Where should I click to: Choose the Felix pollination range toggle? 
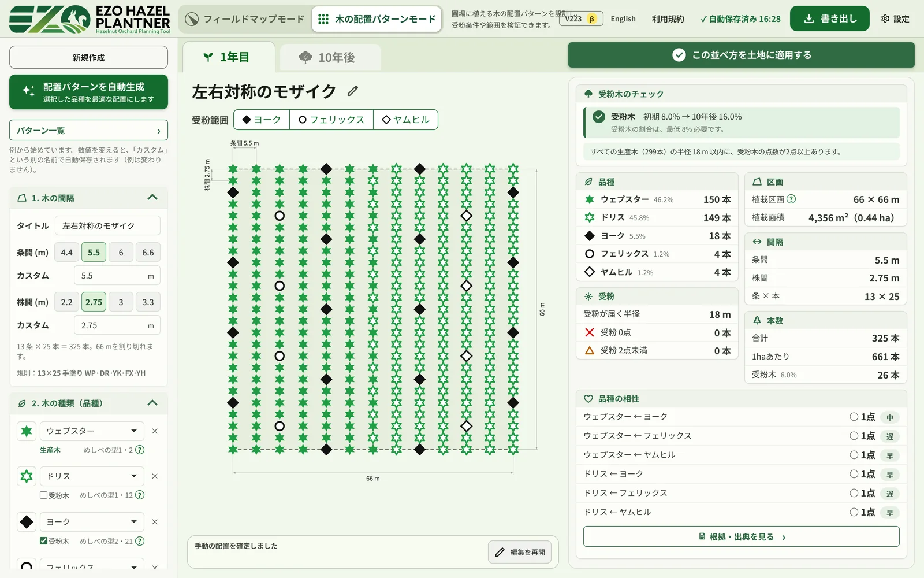click(331, 120)
